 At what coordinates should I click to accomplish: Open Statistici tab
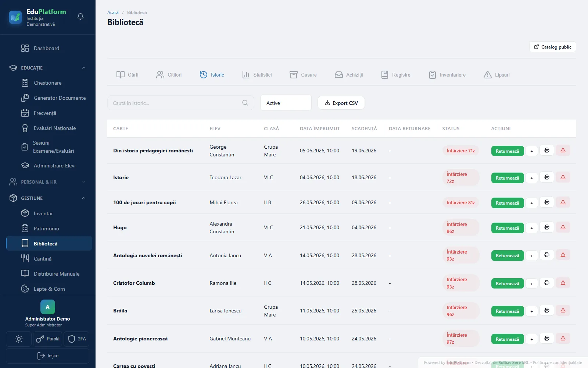(257, 75)
